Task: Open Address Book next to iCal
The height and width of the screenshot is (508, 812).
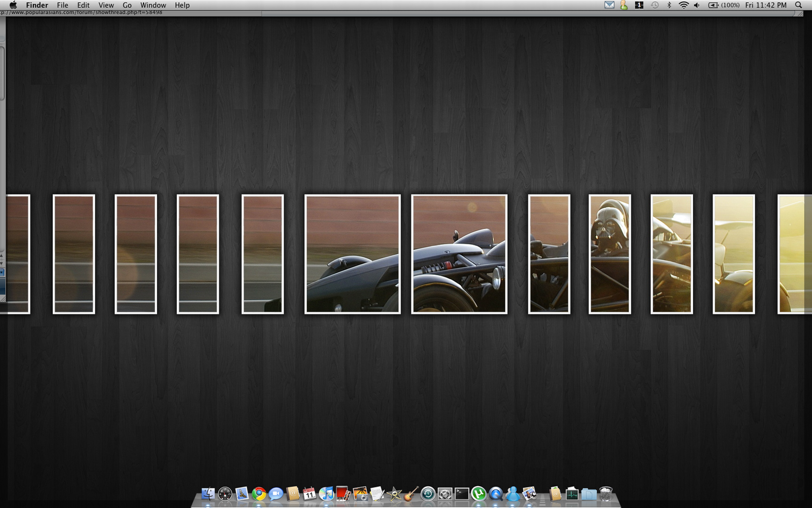Action: [292, 493]
